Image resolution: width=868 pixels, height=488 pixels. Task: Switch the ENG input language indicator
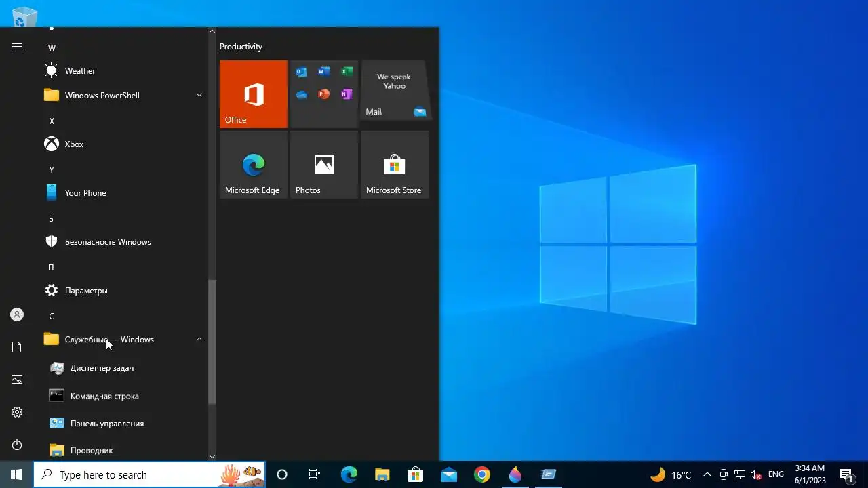[776, 474]
